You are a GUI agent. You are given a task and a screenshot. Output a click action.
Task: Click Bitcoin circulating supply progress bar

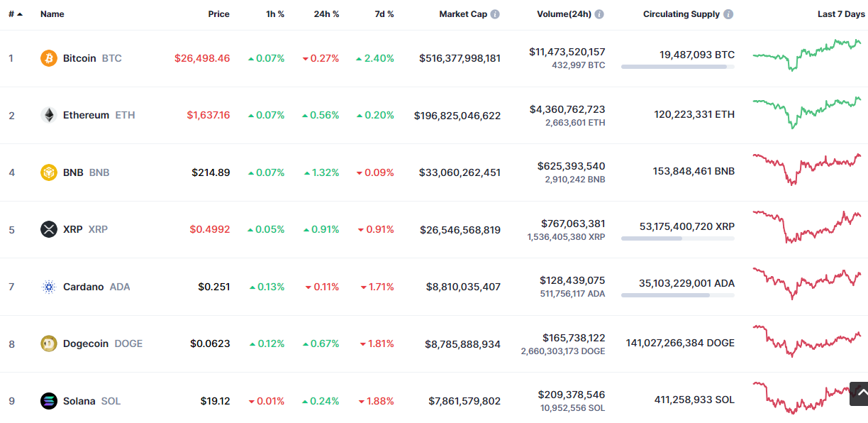point(678,67)
